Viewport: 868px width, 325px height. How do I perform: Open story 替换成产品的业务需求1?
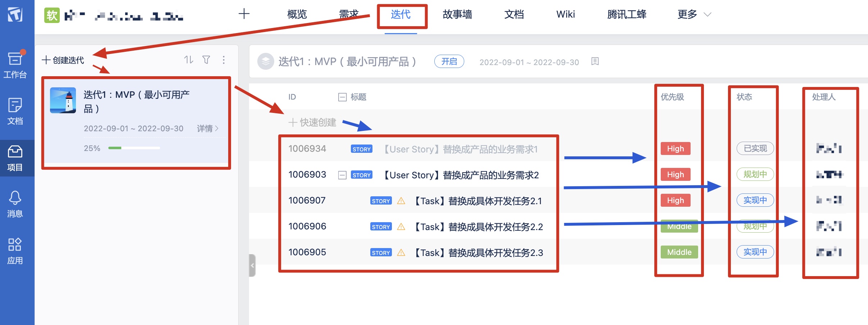[x=460, y=149]
